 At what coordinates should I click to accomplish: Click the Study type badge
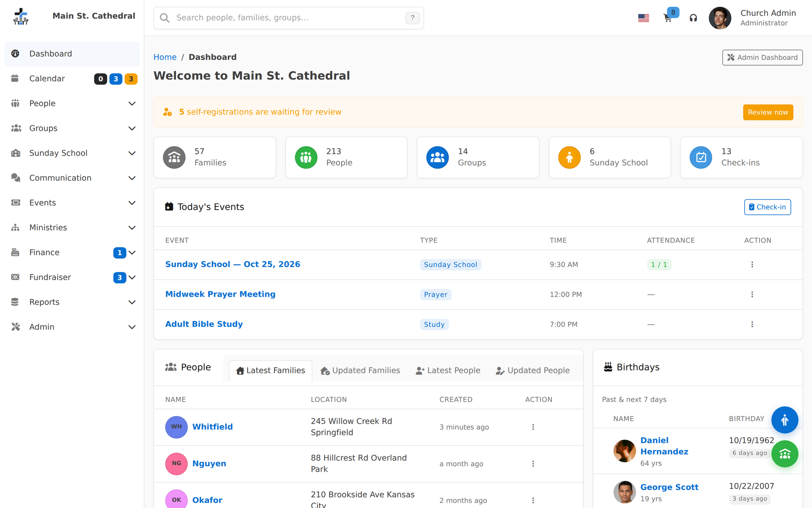tap(434, 324)
